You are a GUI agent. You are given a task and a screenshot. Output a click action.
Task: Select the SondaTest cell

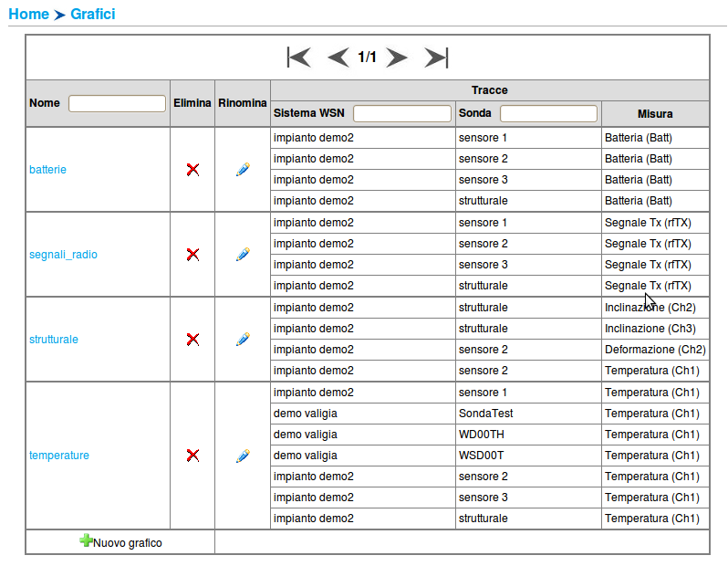coord(528,414)
